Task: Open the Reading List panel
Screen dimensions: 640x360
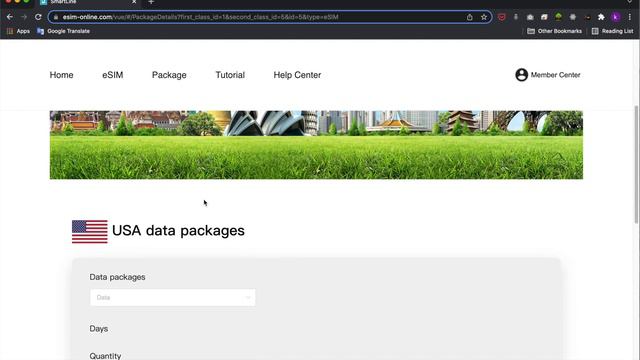Action: click(612, 31)
